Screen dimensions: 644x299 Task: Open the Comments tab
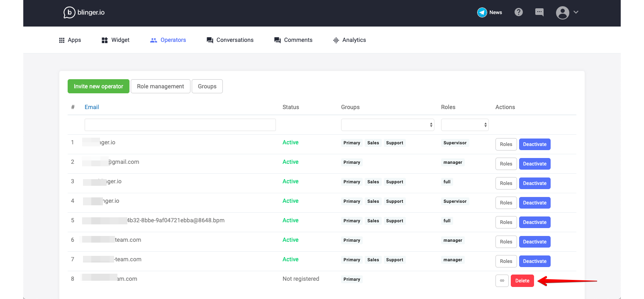[293, 40]
